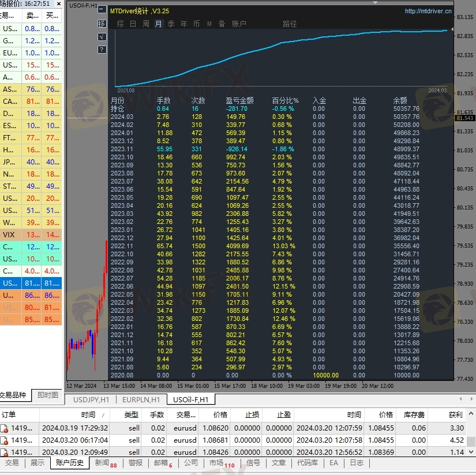Switch statistics to the 周 weekly view
The width and height of the screenshot is (476, 475).
pos(146,24)
